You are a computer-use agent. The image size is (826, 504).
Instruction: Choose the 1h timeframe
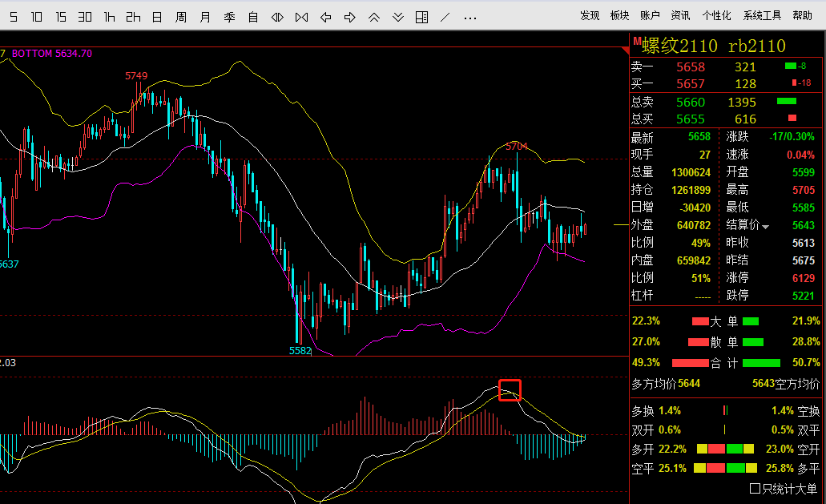point(109,18)
